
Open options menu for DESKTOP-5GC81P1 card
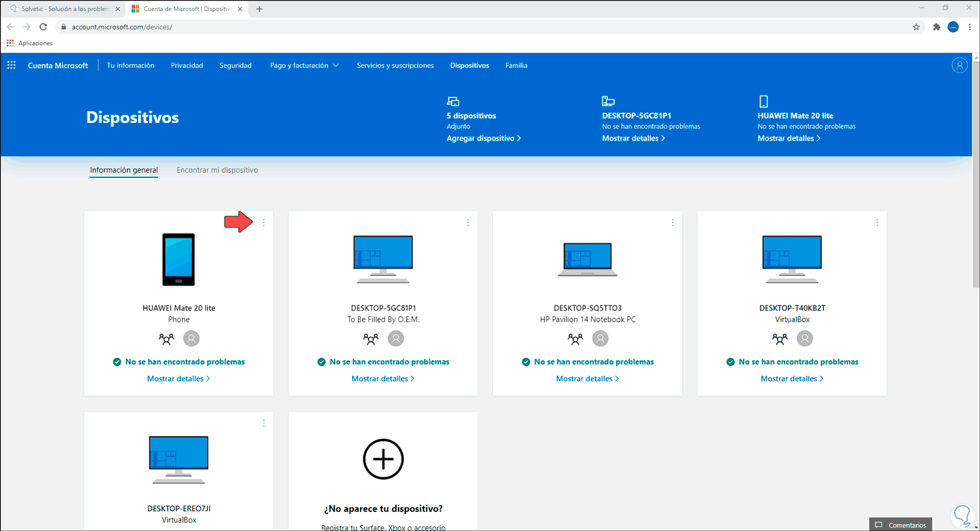tap(468, 222)
